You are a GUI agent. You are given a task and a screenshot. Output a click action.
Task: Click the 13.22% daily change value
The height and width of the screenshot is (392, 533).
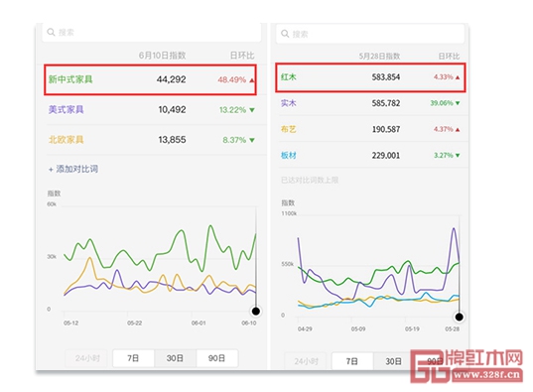click(232, 110)
